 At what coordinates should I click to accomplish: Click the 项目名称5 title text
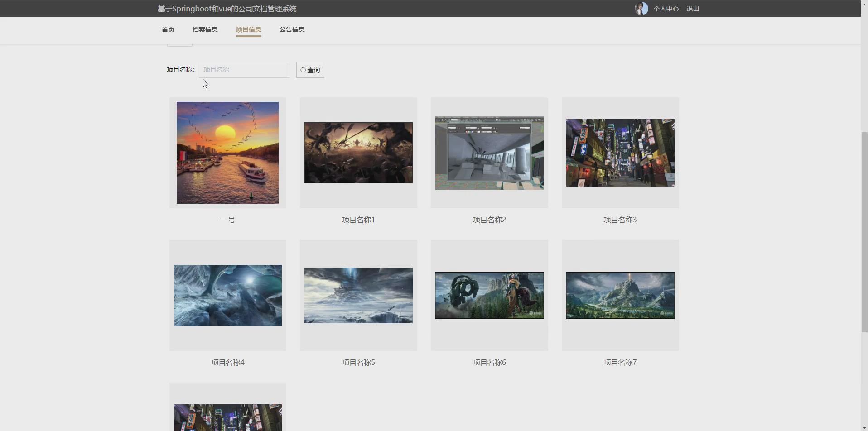click(358, 362)
